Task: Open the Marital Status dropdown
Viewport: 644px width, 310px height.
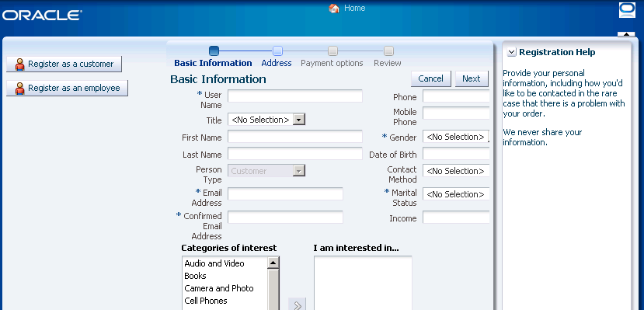Action: (456, 194)
